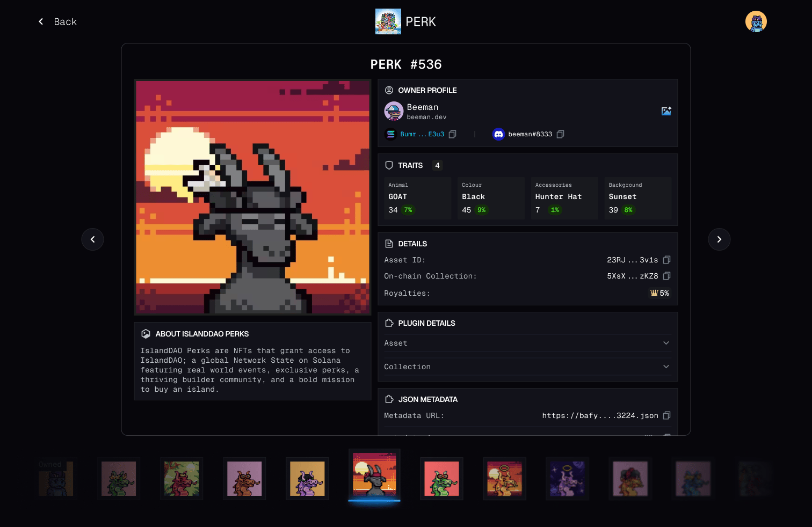Click the Owner Profile header icon
The width and height of the screenshot is (812, 527).
389,90
